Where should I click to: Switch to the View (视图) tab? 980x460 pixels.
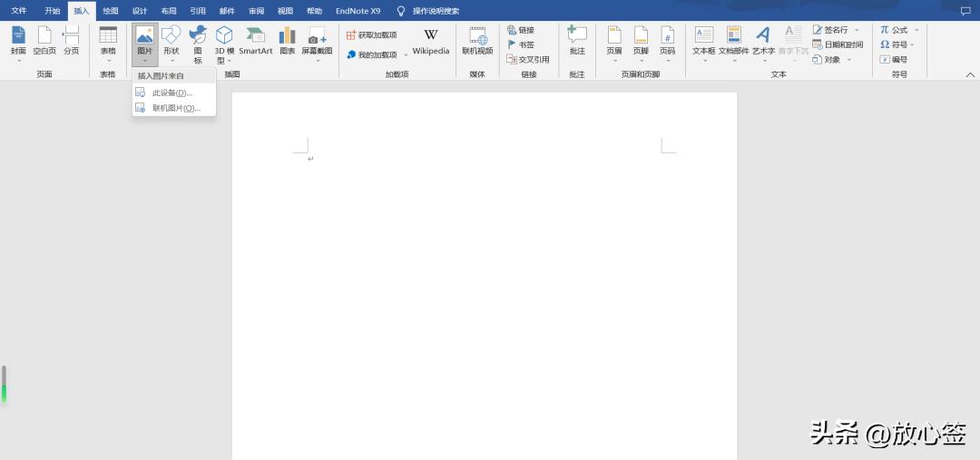[x=285, y=11]
